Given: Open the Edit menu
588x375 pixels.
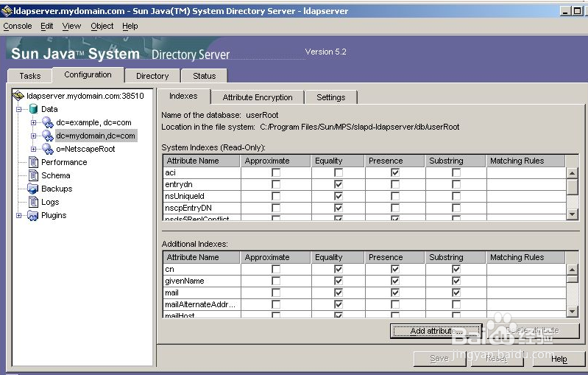Looking at the screenshot, I should [47, 26].
